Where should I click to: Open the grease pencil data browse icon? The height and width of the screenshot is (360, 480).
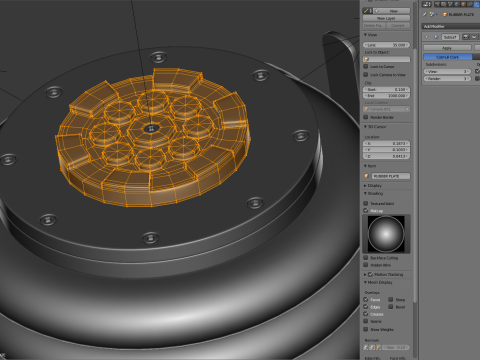(368, 11)
